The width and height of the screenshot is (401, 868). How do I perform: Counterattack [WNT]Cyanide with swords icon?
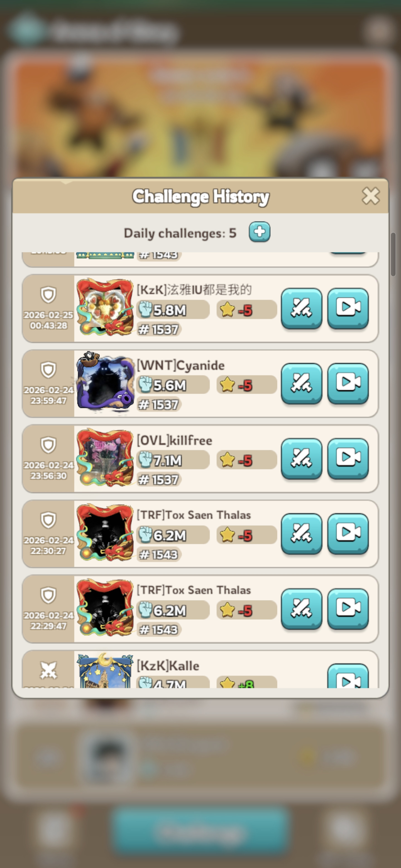pos(302,383)
